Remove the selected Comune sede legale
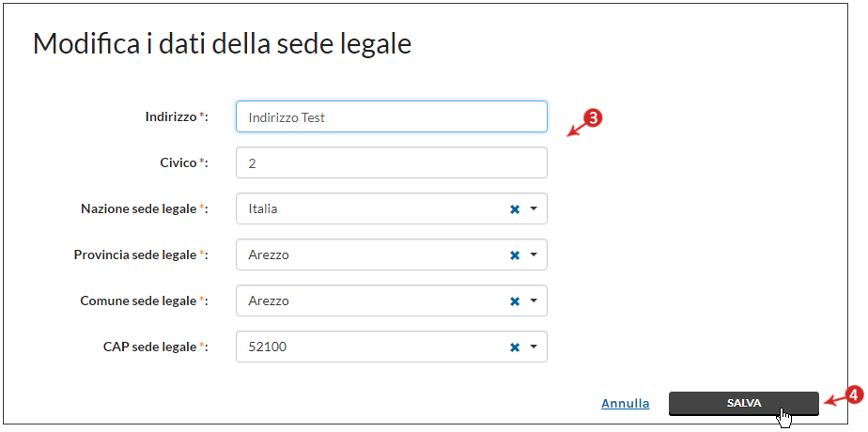Screen dimensions: 868x432 click(x=515, y=301)
